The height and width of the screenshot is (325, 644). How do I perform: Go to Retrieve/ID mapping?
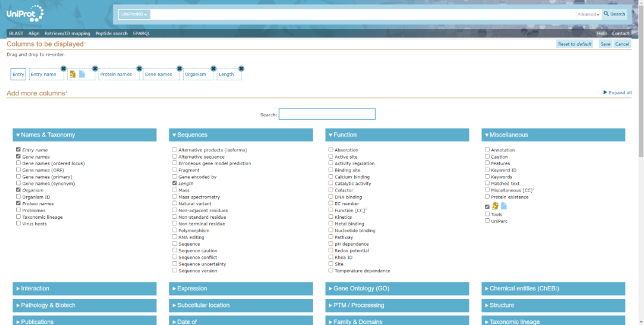pos(67,33)
